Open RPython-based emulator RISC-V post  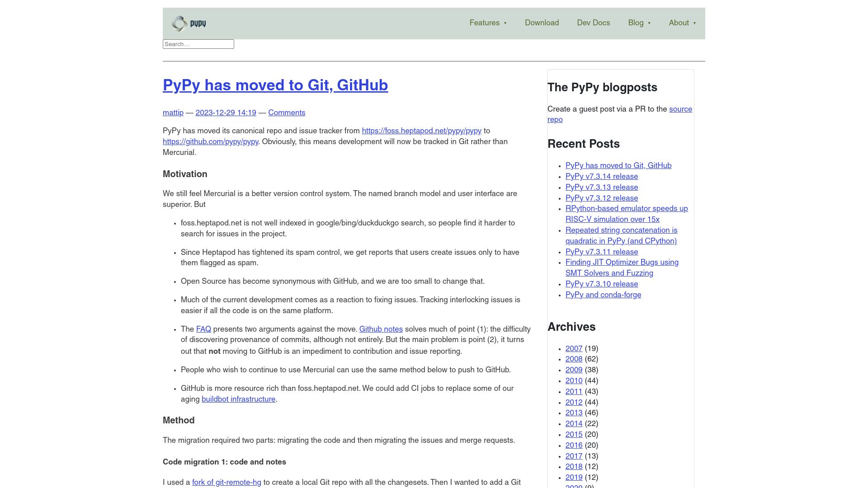pos(627,214)
